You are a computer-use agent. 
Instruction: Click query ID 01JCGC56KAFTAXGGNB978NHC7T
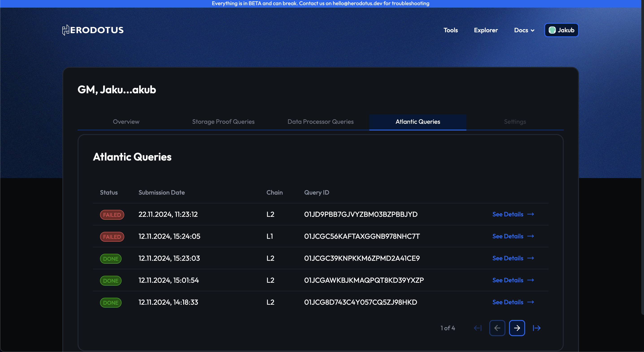coord(362,236)
